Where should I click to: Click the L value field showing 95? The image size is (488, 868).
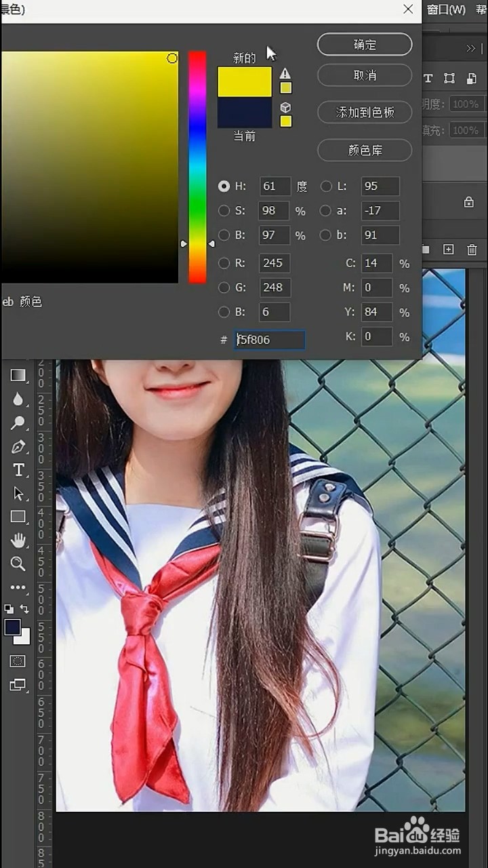coord(380,186)
